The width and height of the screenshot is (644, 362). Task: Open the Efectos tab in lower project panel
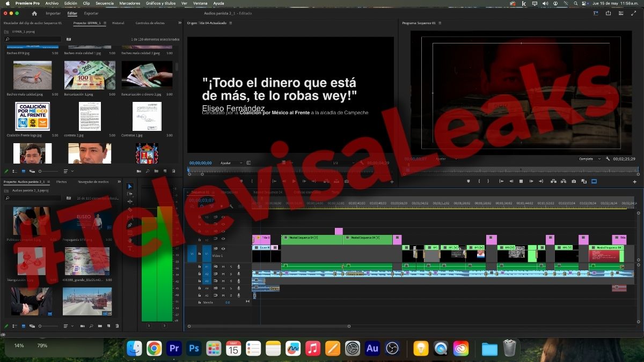coord(62,182)
